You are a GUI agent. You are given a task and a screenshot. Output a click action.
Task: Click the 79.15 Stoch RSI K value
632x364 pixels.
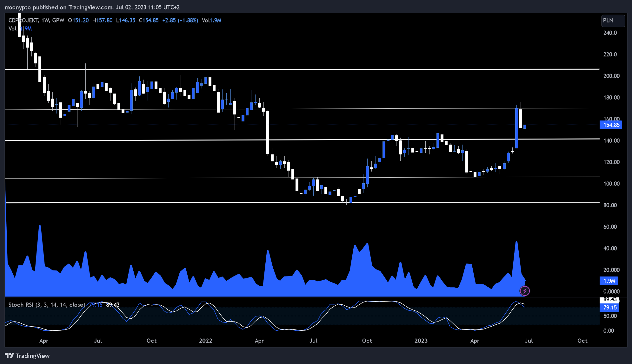coord(96,305)
